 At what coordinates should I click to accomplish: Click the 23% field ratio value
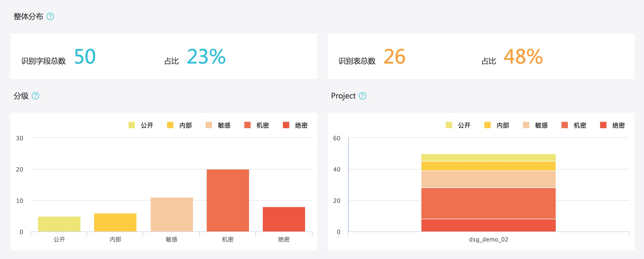click(x=206, y=56)
